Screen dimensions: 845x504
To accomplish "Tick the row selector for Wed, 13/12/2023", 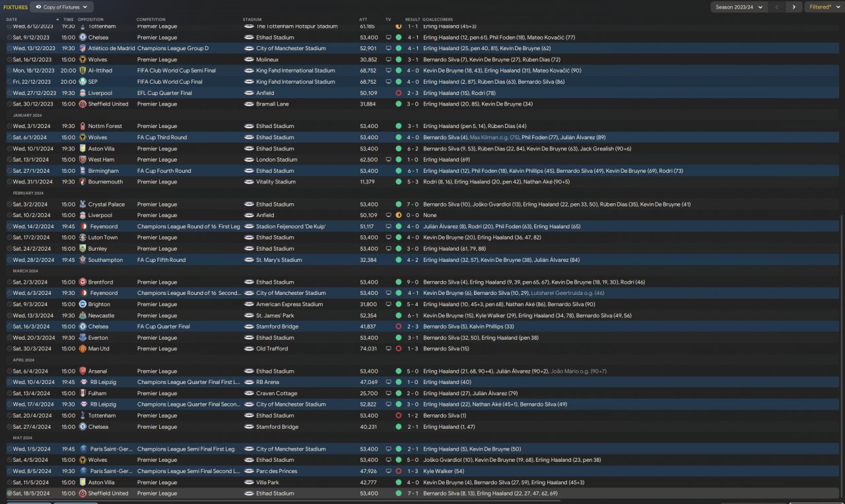I will pyautogui.click(x=9, y=48).
